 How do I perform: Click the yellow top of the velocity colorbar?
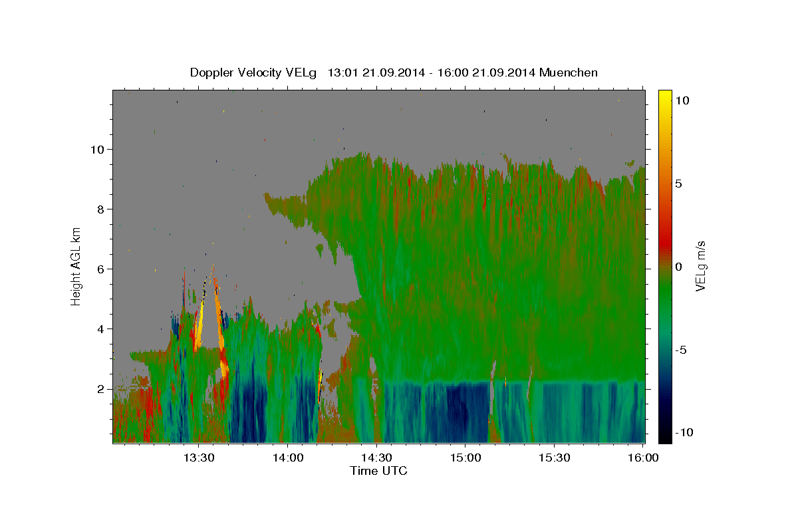665,96
